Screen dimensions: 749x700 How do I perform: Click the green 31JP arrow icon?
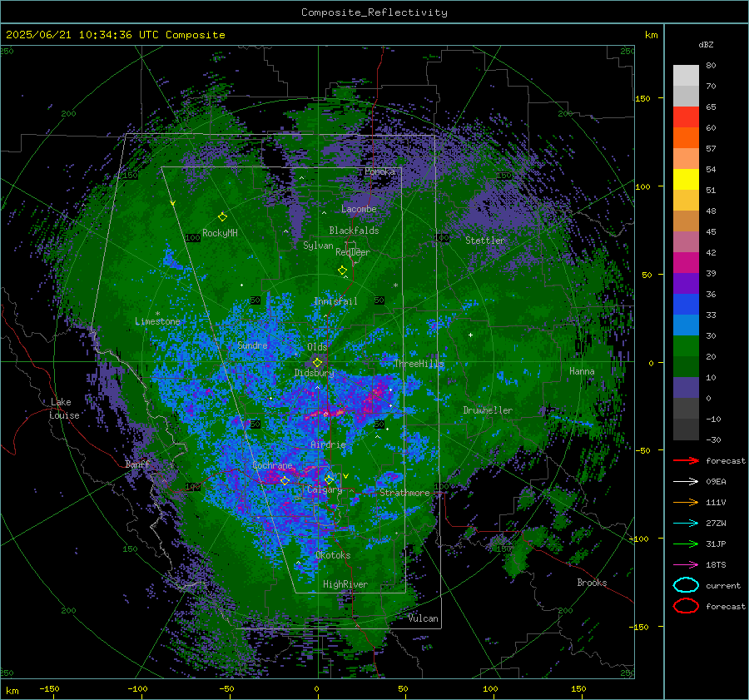[686, 544]
